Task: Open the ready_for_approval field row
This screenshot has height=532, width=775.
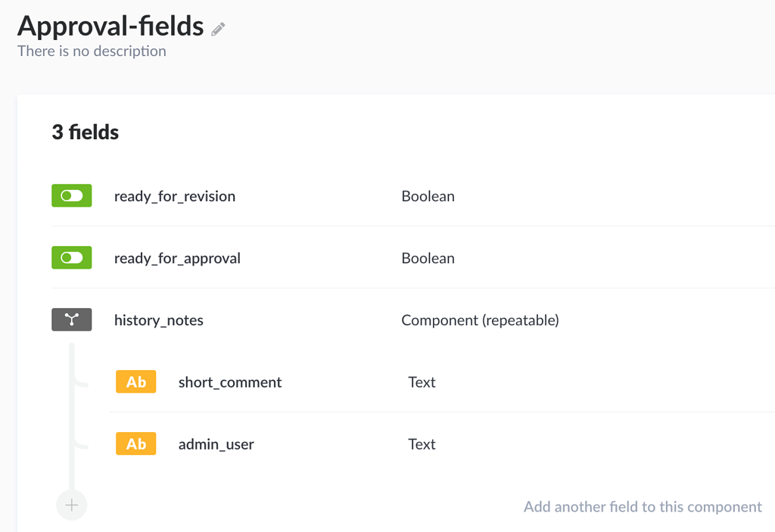Action: coord(413,257)
